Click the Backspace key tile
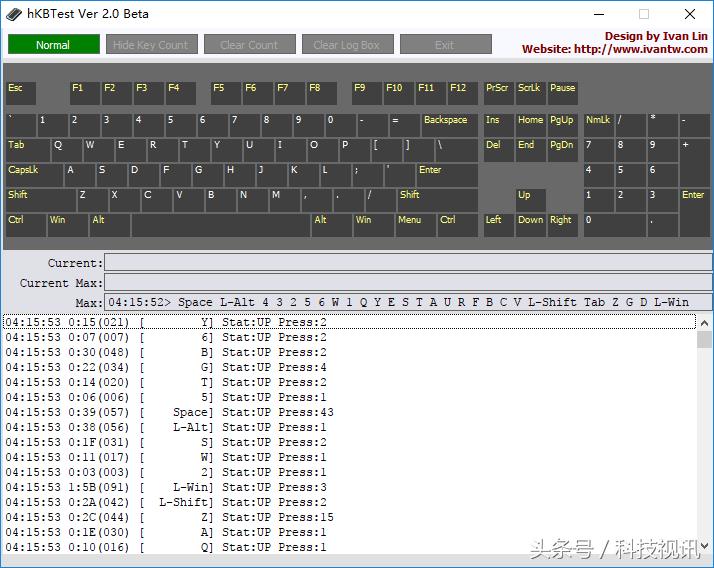 (x=449, y=125)
